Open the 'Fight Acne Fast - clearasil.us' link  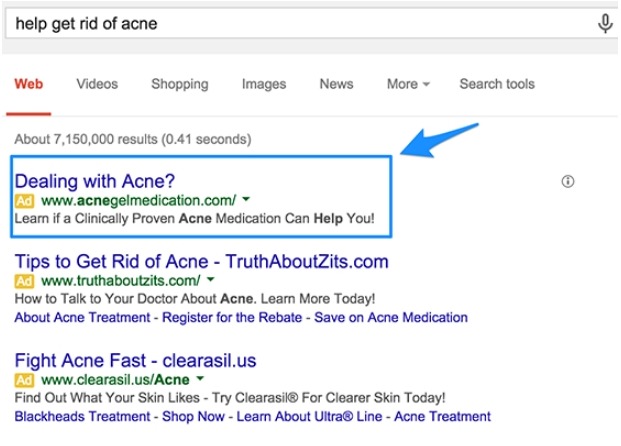pos(135,361)
